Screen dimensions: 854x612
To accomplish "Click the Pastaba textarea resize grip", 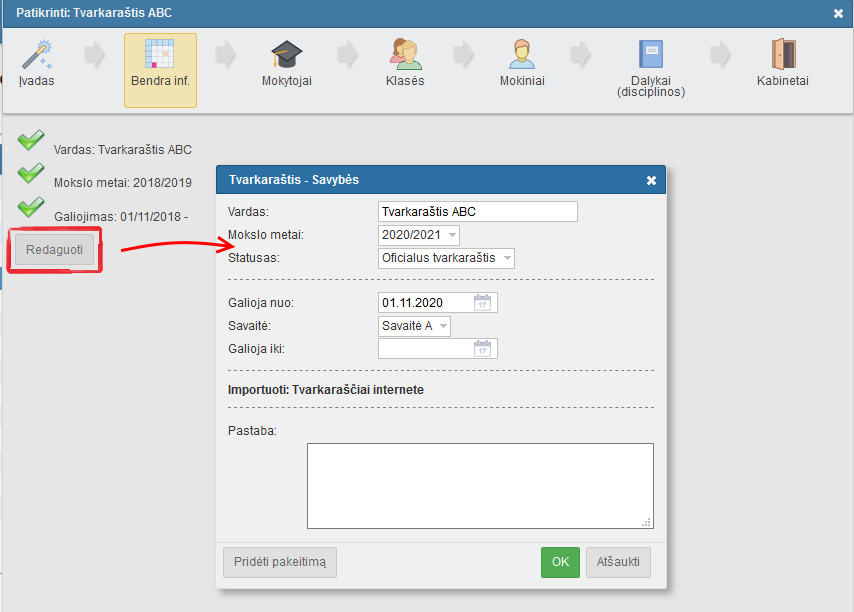I will click(646, 522).
